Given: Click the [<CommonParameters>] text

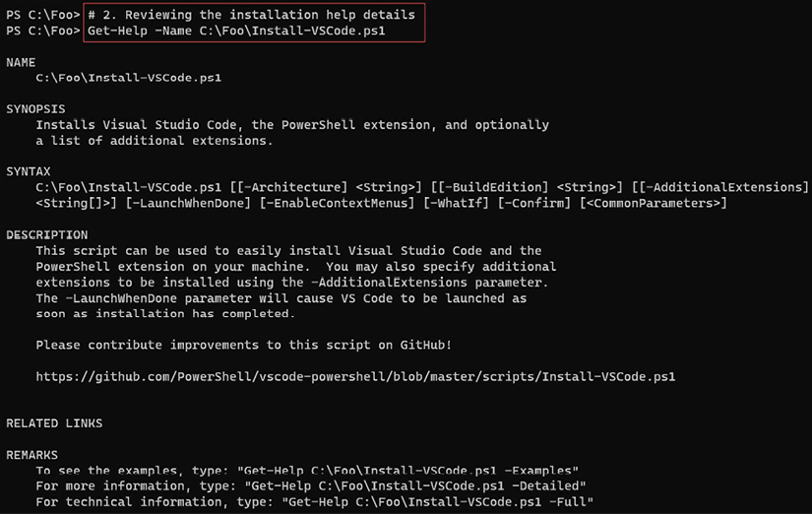Looking at the screenshot, I should (x=654, y=203).
